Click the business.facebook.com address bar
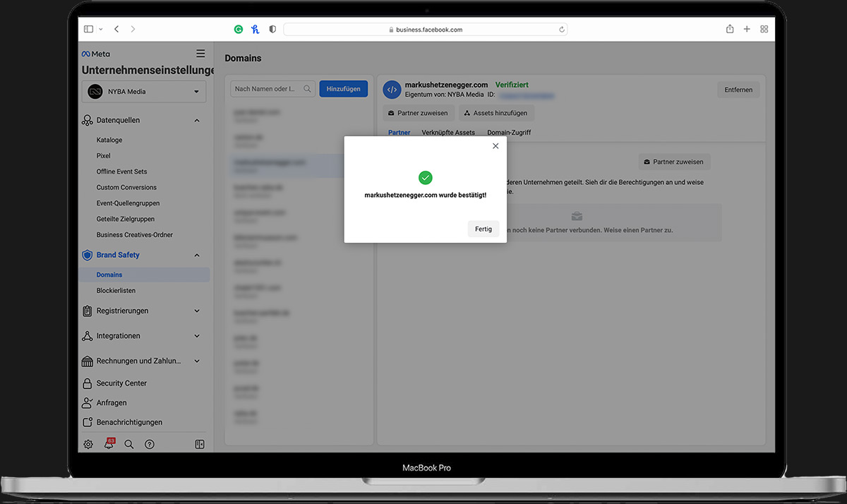 pyautogui.click(x=425, y=30)
